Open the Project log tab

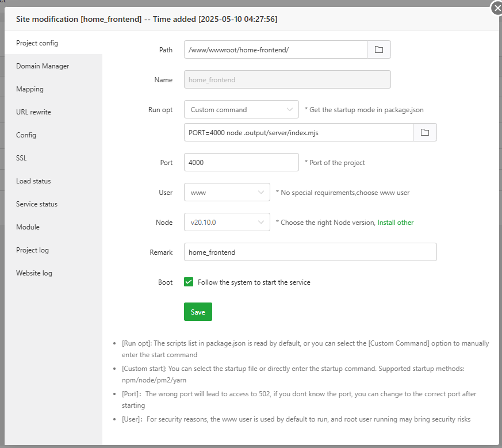(x=32, y=250)
